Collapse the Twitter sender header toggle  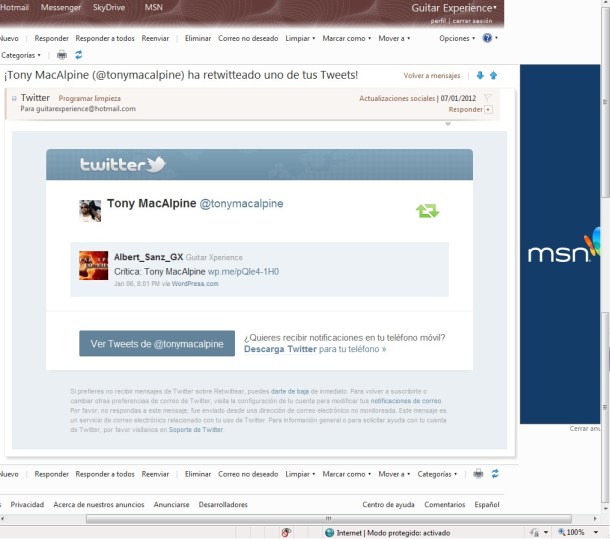14,98
